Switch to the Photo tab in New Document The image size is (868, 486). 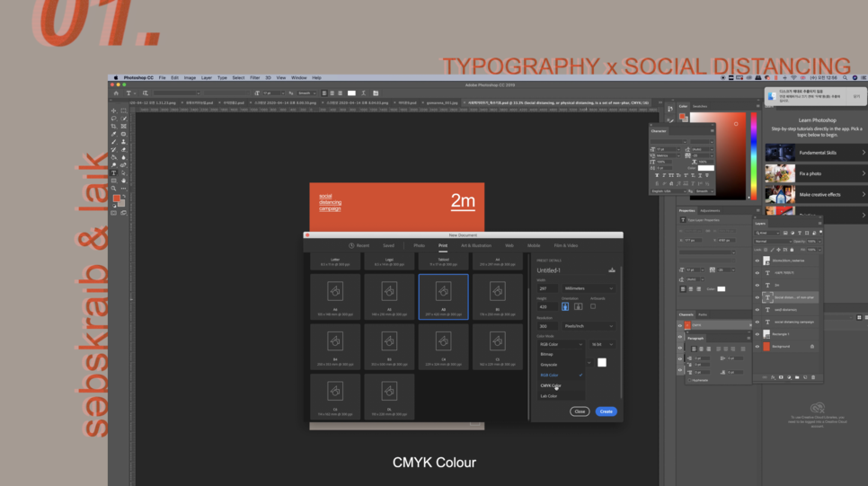coord(419,246)
